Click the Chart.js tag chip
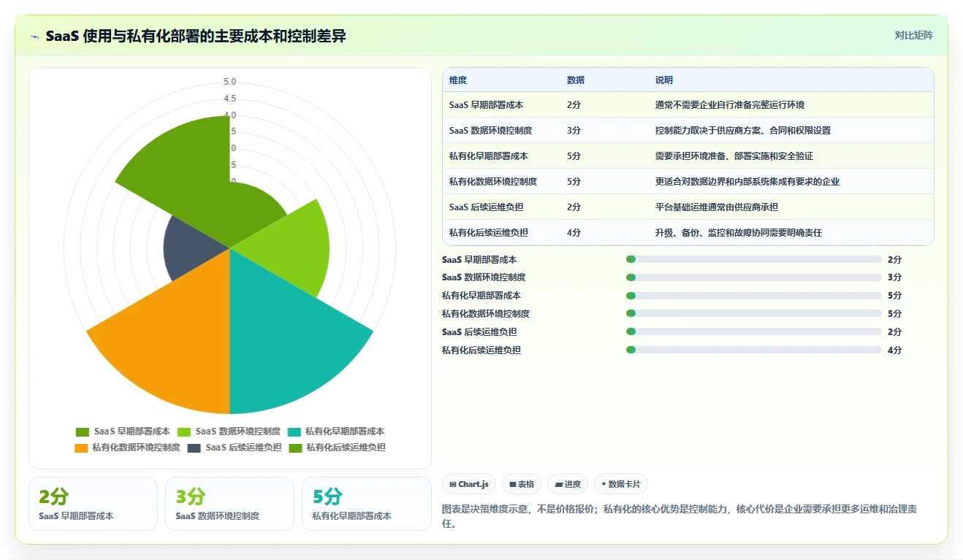Image resolution: width=963 pixels, height=560 pixels. click(x=469, y=484)
